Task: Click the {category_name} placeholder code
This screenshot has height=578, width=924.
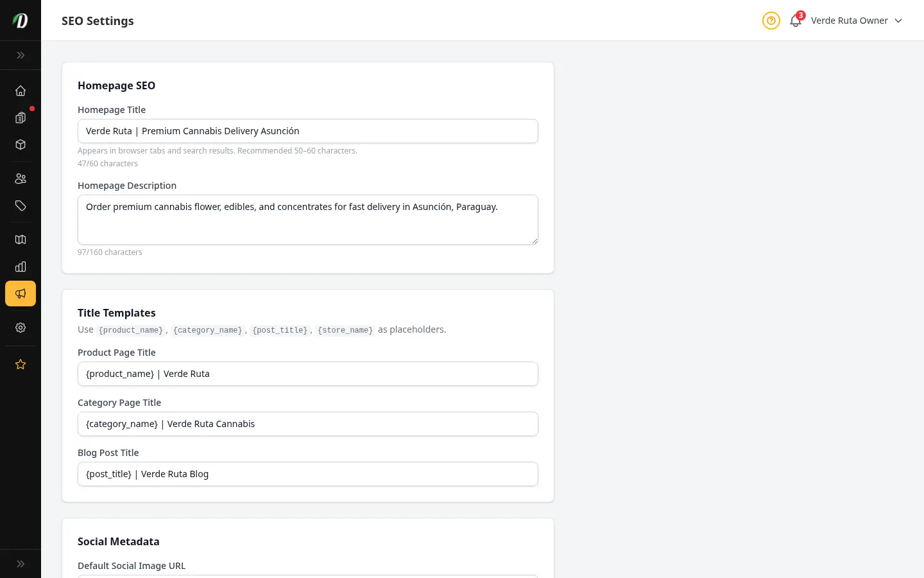Action: click(207, 330)
